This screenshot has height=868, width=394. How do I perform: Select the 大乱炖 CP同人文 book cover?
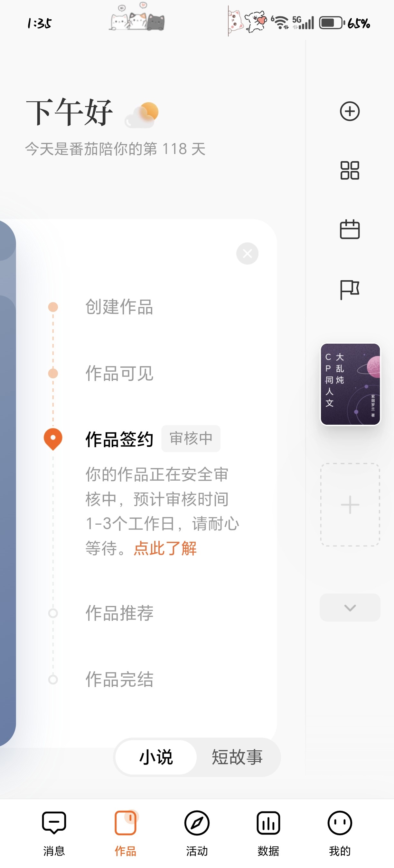[x=350, y=384]
